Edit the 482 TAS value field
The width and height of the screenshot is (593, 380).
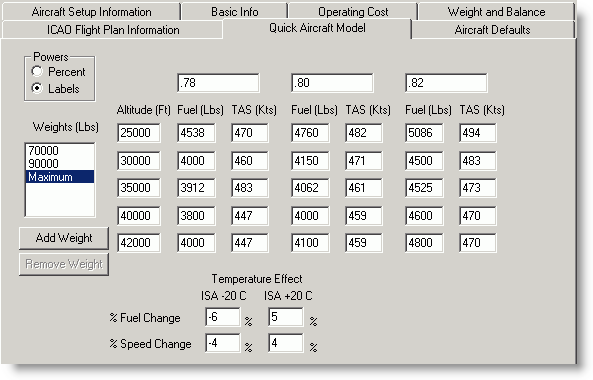(364, 133)
